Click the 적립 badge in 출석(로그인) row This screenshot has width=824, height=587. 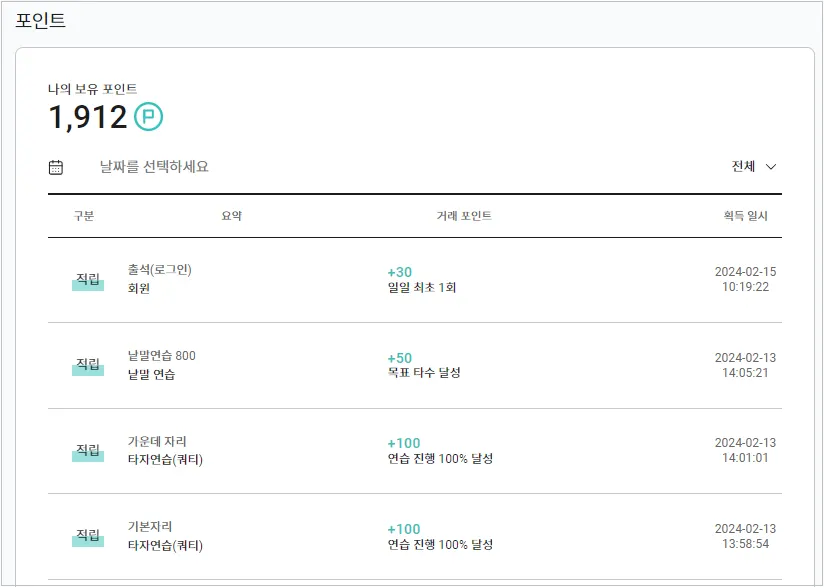(x=88, y=280)
